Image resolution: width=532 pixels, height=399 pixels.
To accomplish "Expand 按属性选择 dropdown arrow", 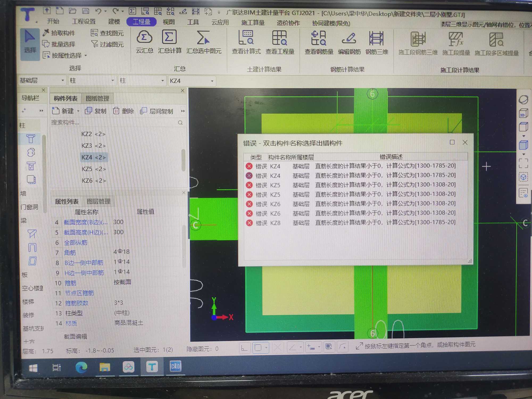I will (86, 56).
